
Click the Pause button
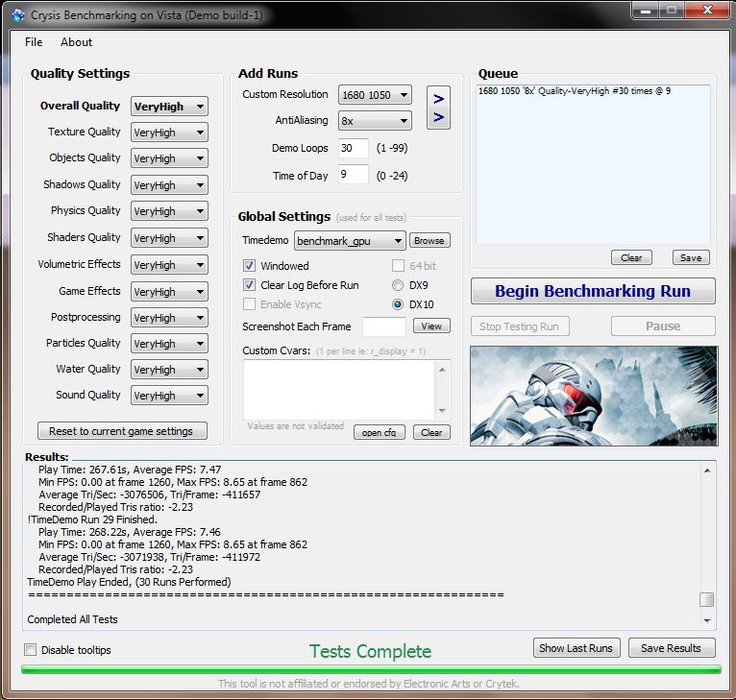[663, 326]
